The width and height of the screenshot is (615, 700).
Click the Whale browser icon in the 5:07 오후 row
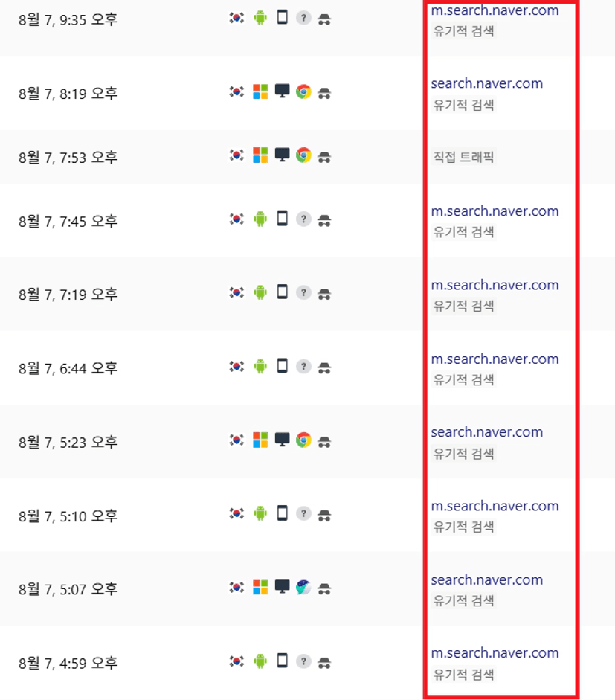pyautogui.click(x=303, y=588)
